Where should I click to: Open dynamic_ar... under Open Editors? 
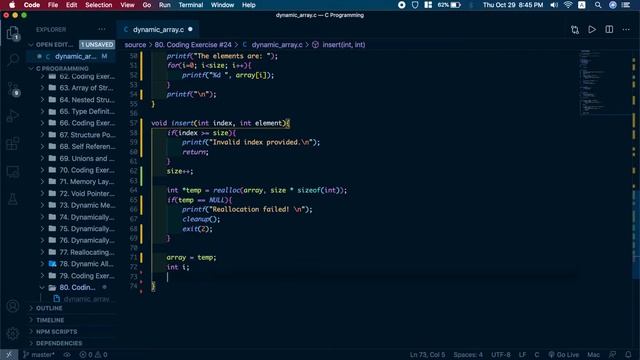[71, 56]
